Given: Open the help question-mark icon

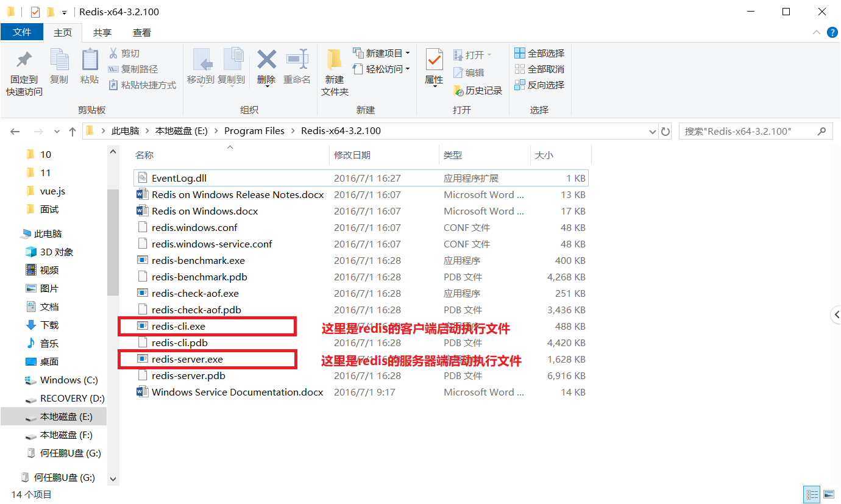Looking at the screenshot, I should click(832, 32).
